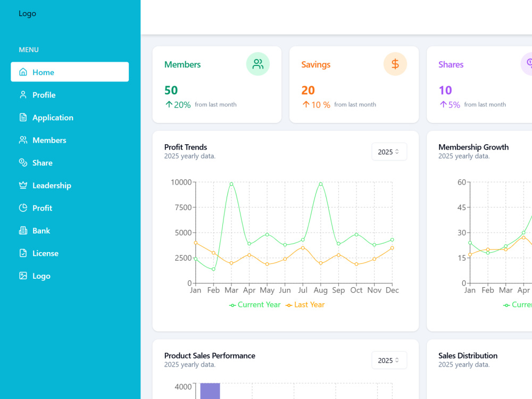Click the Aug green peak point in Profit Trends
The image size is (532, 399).
pos(321,184)
